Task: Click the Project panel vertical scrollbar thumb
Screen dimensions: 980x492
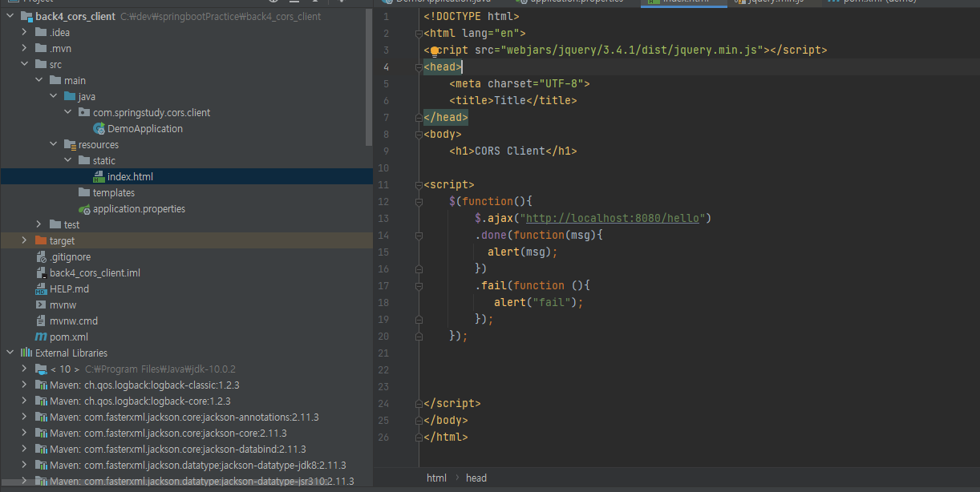Action: coord(370,76)
